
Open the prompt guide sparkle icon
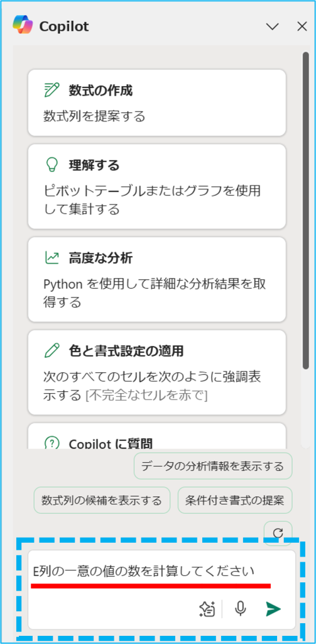click(x=207, y=609)
